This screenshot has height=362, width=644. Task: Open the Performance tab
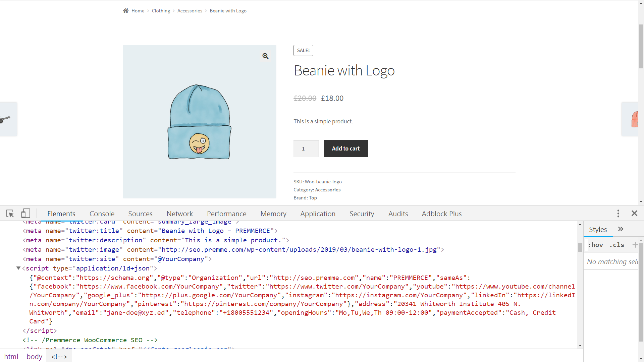click(227, 214)
